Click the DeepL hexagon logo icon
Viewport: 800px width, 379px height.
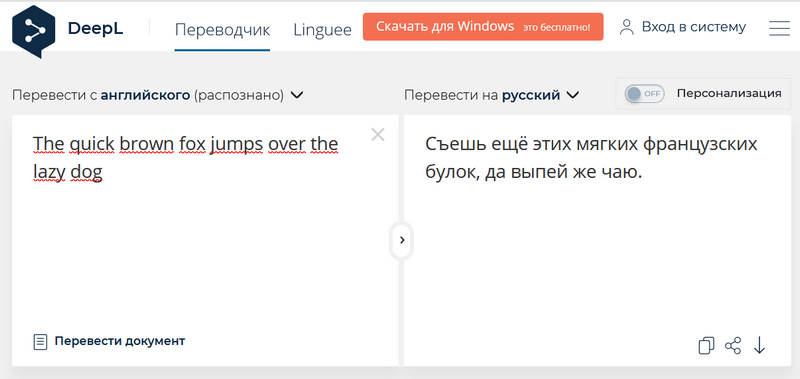click(x=33, y=31)
